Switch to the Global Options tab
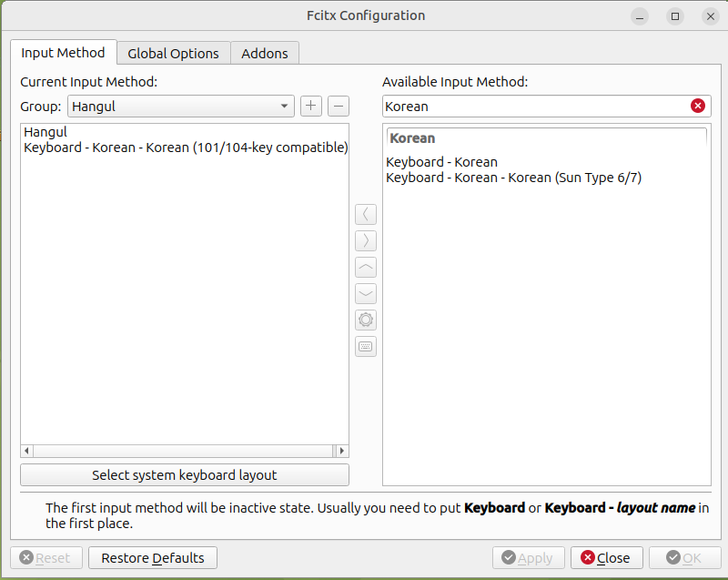The height and width of the screenshot is (580, 728). [x=173, y=54]
